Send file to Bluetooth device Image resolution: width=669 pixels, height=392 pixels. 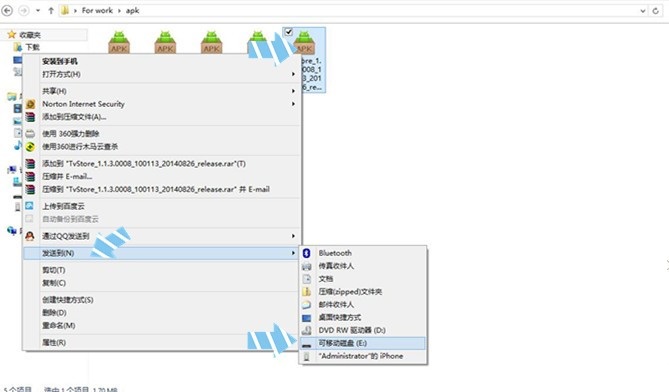point(363,253)
